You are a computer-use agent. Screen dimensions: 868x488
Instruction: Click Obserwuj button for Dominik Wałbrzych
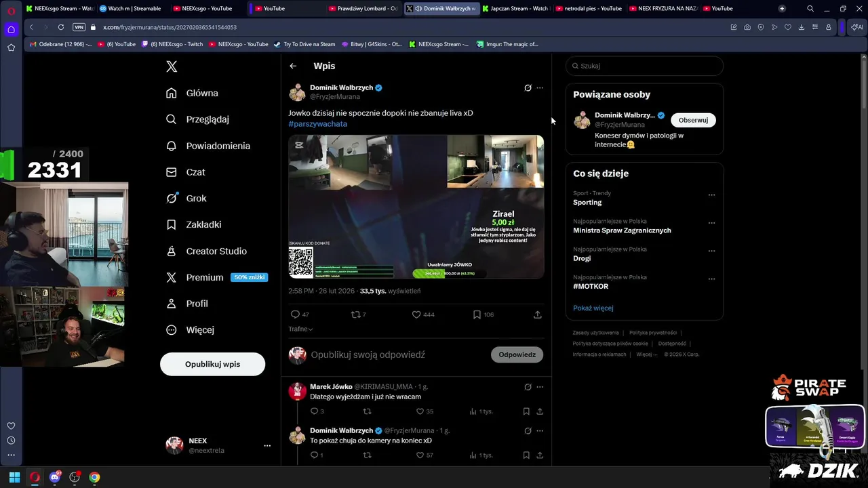(693, 120)
